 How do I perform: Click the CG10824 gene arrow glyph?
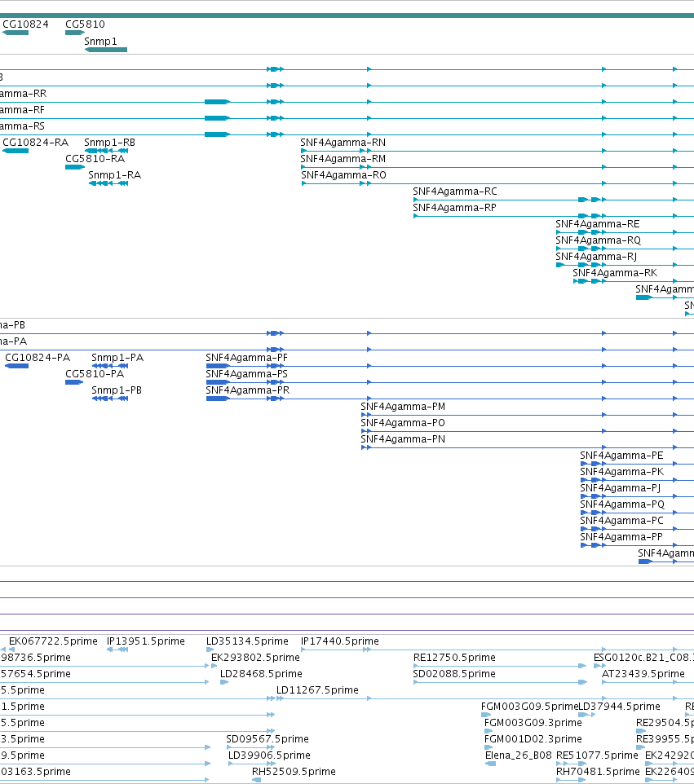[15, 33]
